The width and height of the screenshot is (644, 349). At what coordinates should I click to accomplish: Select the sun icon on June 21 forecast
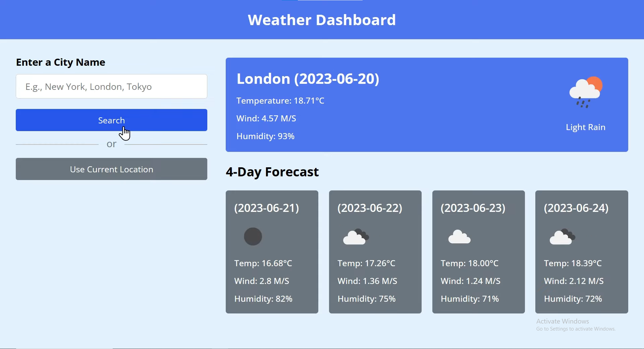(253, 237)
